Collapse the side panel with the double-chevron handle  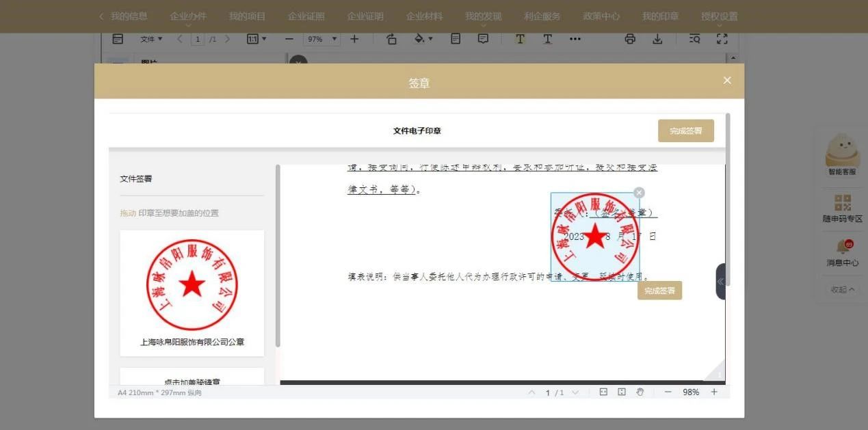[720, 282]
